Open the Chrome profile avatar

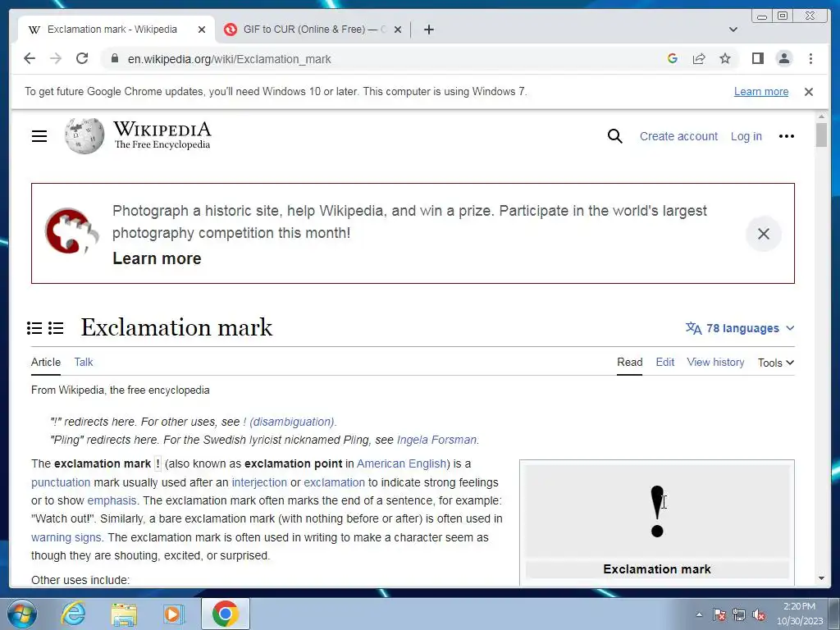click(784, 58)
